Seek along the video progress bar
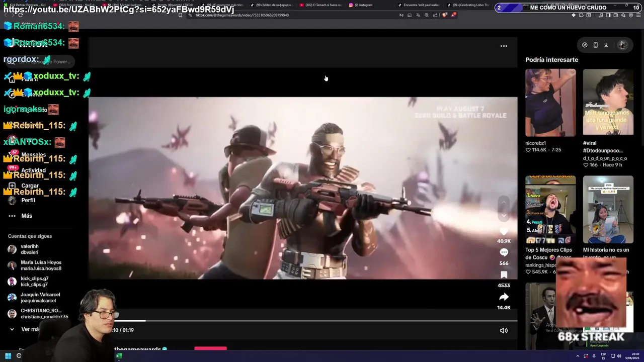 click(x=303, y=320)
